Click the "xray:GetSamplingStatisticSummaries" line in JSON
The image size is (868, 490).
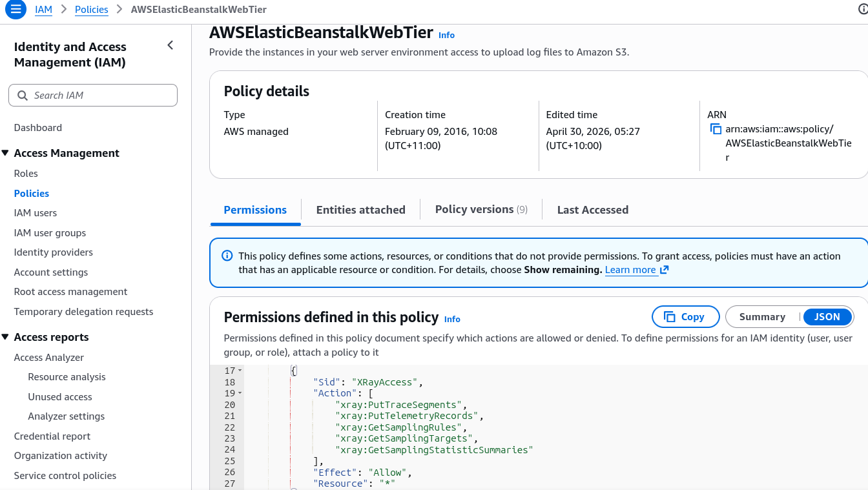(434, 450)
